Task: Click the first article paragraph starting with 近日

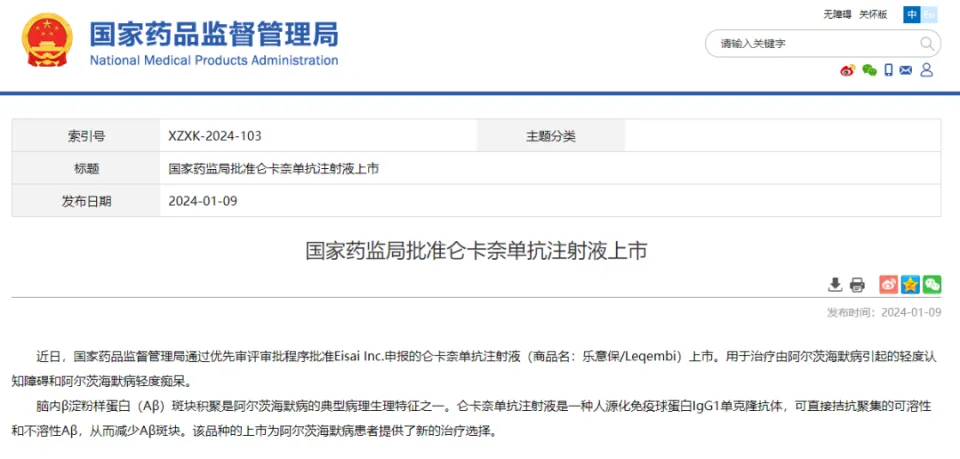Action: click(x=474, y=368)
